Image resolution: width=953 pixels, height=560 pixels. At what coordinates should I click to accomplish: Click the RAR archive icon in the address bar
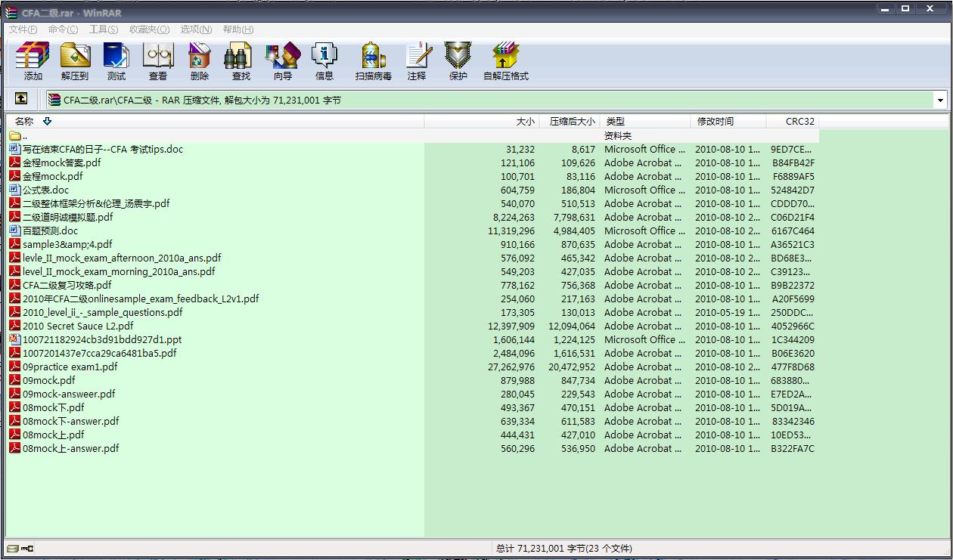click(54, 100)
